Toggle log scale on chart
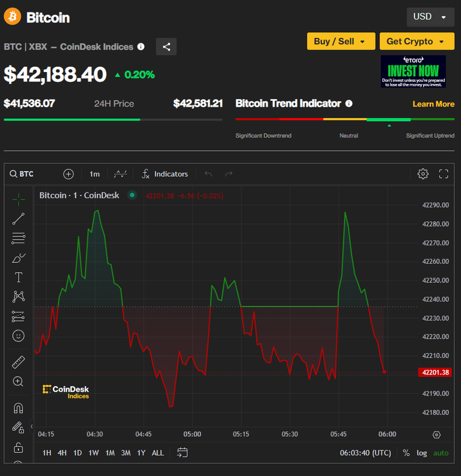 [422, 453]
